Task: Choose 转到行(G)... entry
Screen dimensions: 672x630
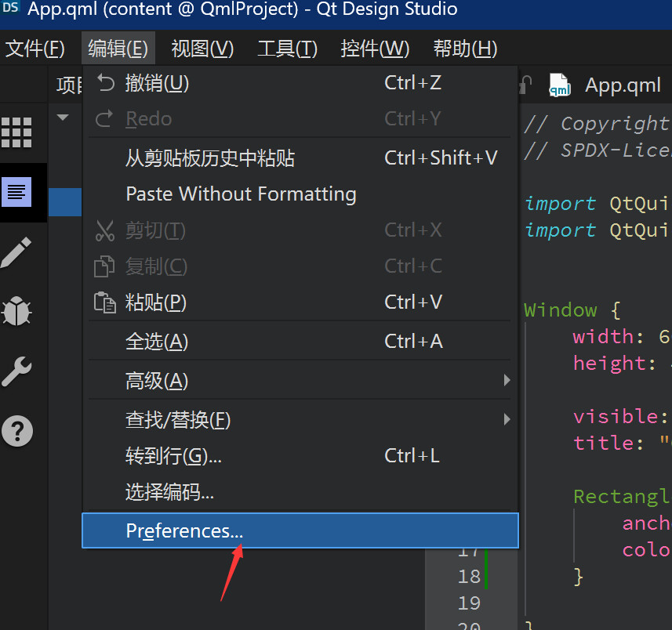Action: click(x=300, y=456)
